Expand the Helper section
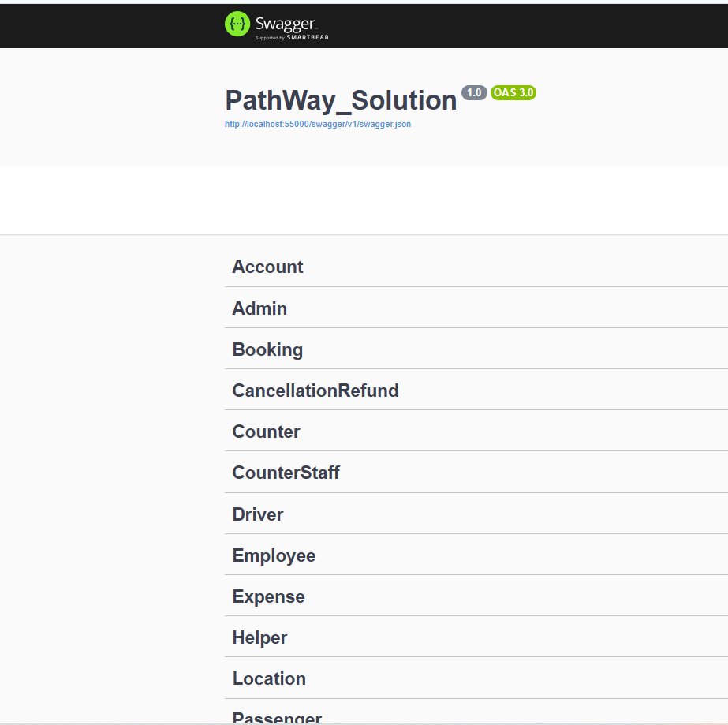This screenshot has width=728, height=725. coord(259,637)
